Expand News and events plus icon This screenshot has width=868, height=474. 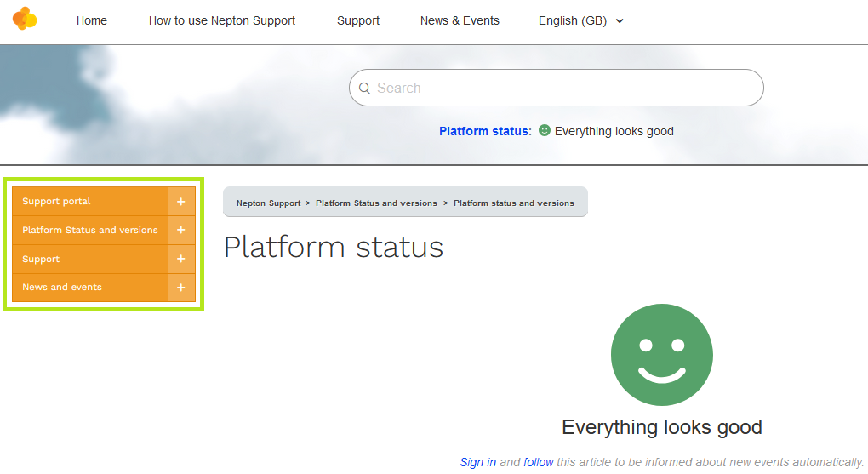[x=180, y=288]
